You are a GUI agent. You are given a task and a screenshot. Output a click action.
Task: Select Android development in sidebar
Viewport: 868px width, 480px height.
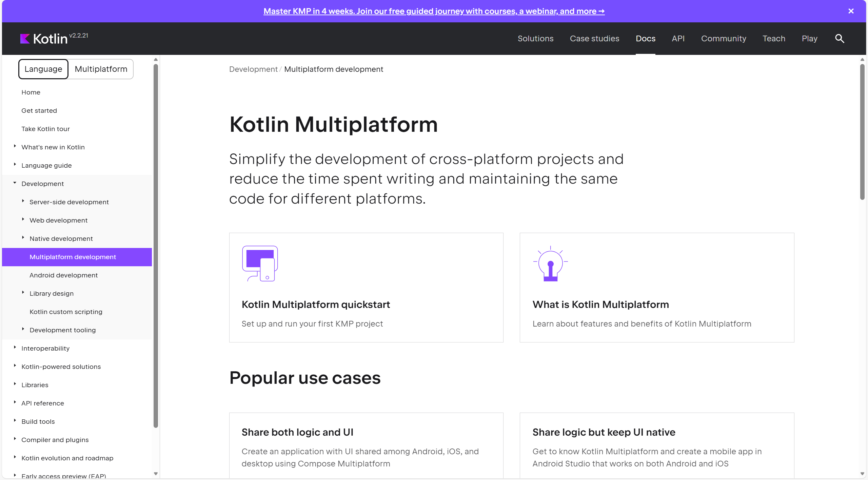click(63, 275)
